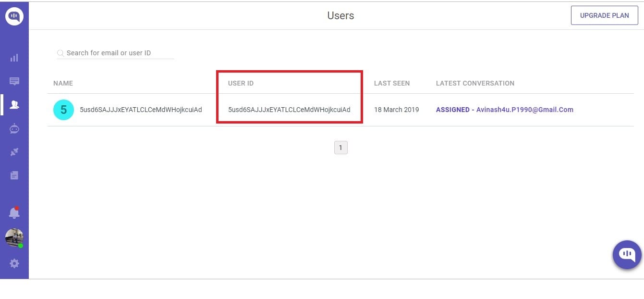Click the 18 March 2019 last seen date
The width and height of the screenshot is (644, 299).
click(x=396, y=110)
